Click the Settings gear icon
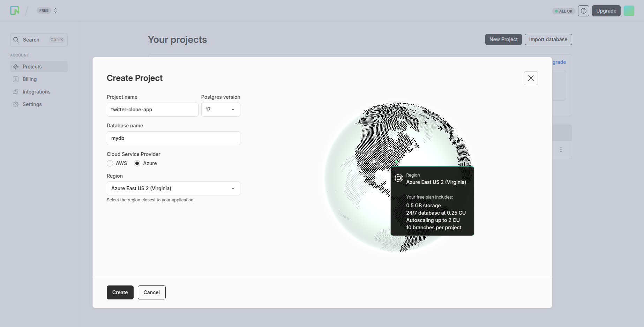The image size is (644, 327). [x=16, y=104]
